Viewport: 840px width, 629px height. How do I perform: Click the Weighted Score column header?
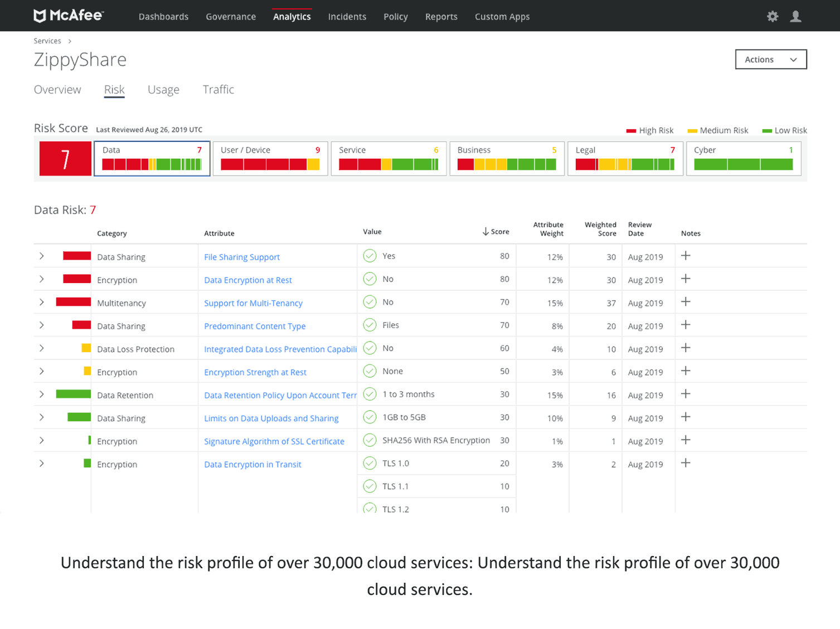600,229
